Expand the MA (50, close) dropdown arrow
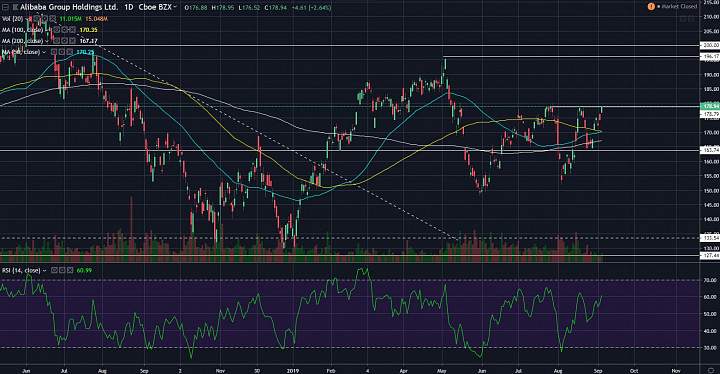720x374 pixels. (44, 52)
